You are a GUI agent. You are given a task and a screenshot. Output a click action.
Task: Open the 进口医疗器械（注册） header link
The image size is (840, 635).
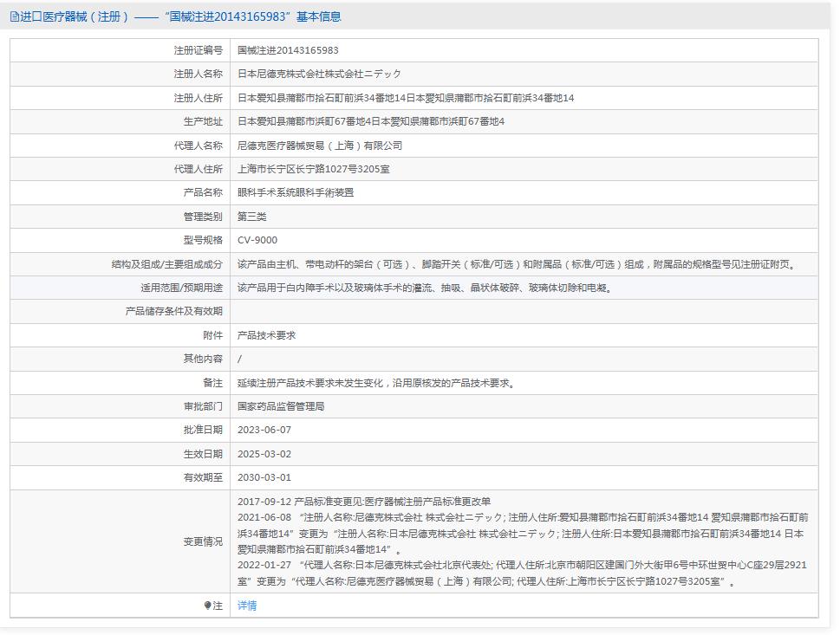[x=68, y=15]
